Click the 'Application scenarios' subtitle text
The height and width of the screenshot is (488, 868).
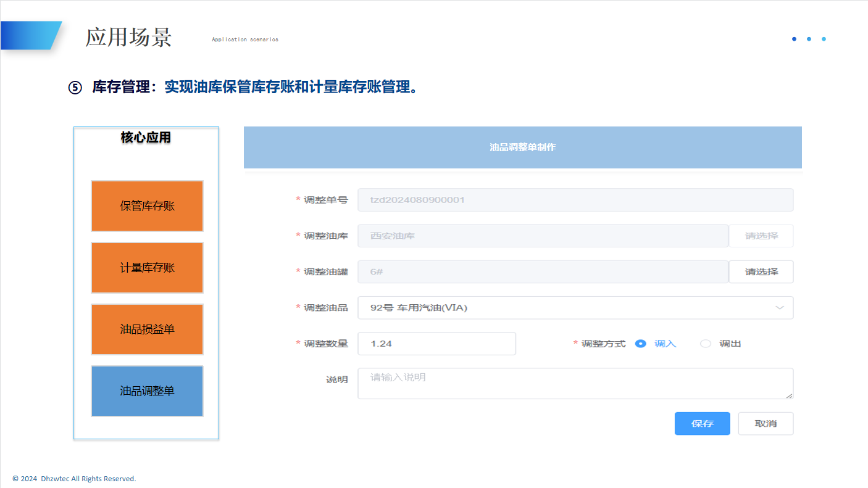point(245,39)
